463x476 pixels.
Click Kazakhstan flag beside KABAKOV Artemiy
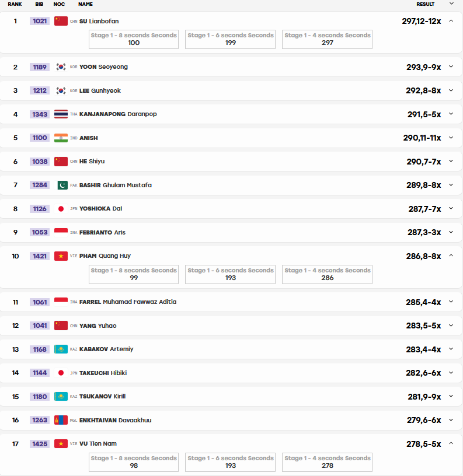(61, 349)
